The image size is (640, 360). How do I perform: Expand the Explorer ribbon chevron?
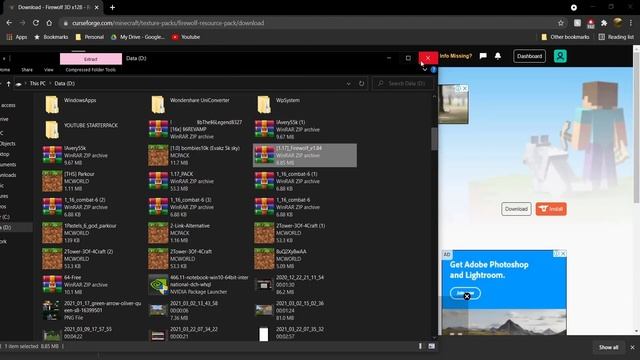[x=424, y=70]
